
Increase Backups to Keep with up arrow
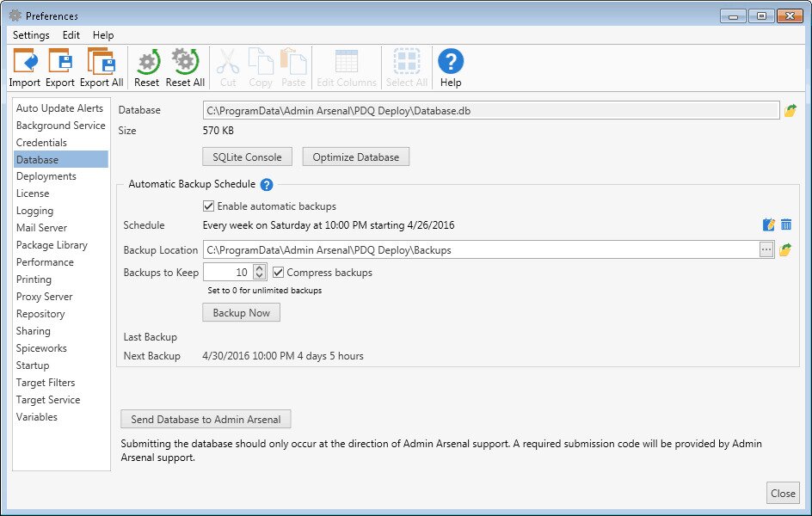click(260, 268)
